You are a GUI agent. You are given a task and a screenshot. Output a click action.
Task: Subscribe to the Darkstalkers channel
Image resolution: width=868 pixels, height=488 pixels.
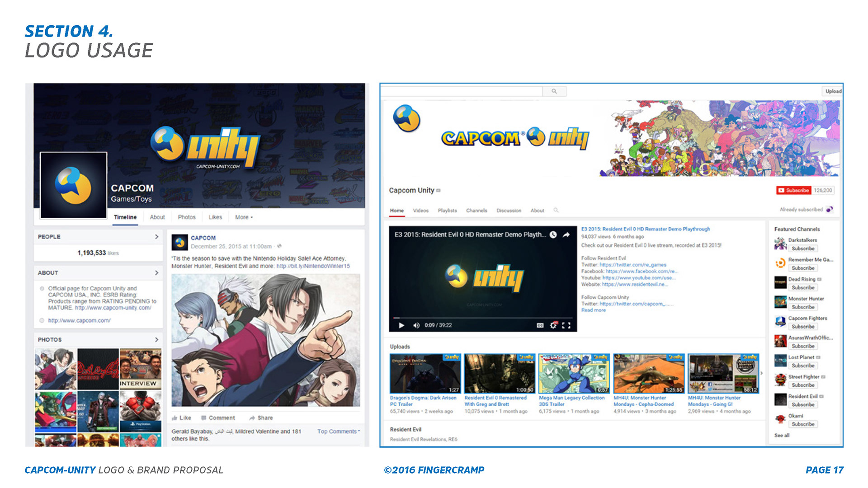803,249
